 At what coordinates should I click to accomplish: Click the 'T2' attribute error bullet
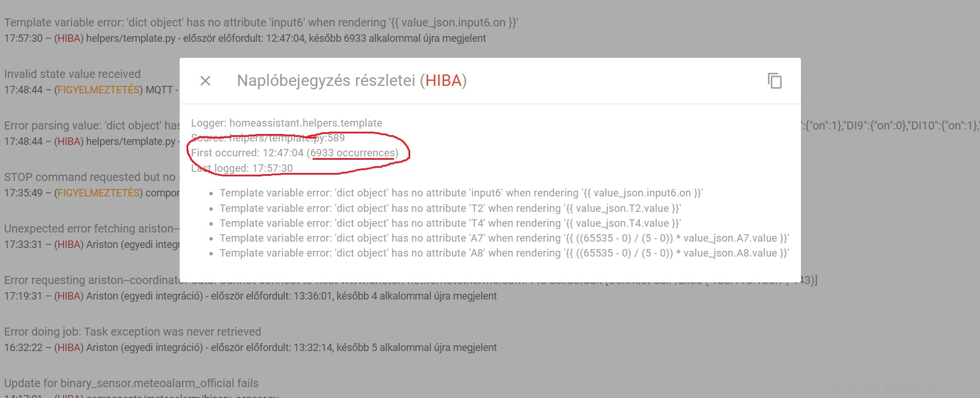click(450, 208)
